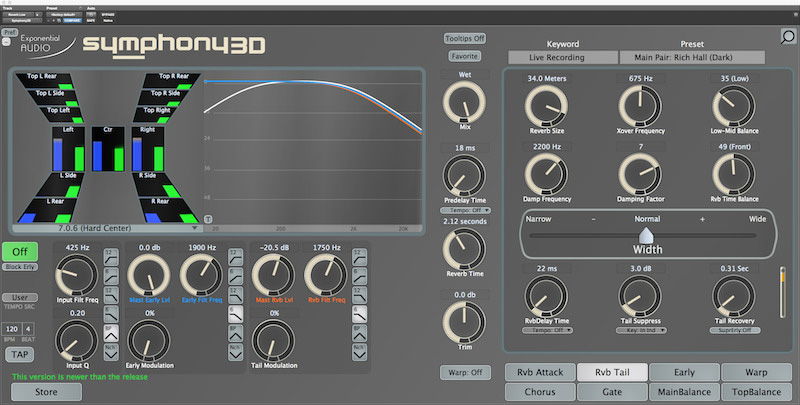Open Tempo: Off dropdown under RvbDelay Time
The width and height of the screenshot is (800, 405).
547,330
